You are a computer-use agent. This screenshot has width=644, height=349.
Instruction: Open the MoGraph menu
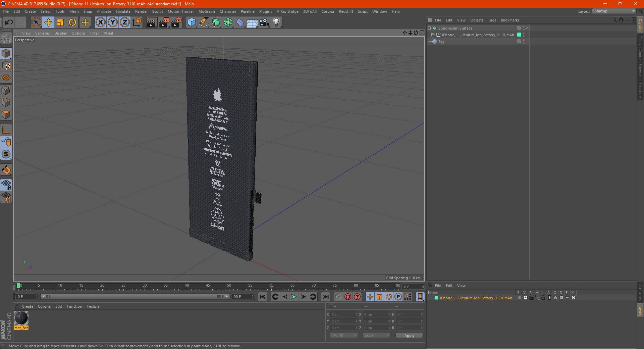pos(207,11)
